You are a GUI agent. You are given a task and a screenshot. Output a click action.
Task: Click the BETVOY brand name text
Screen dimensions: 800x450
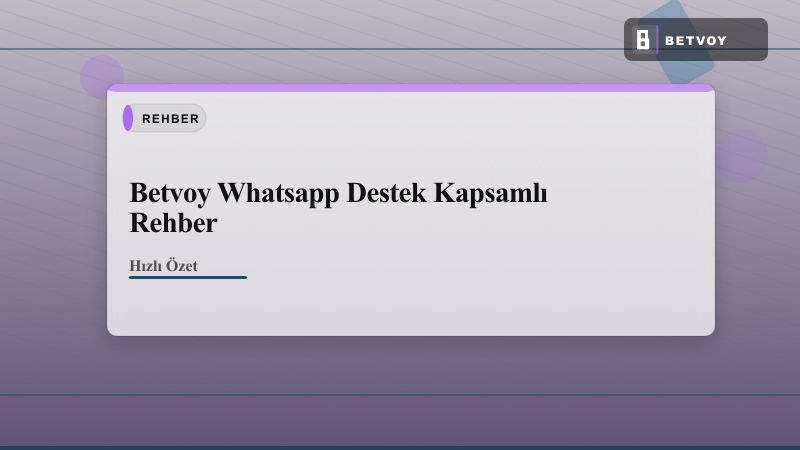[696, 40]
